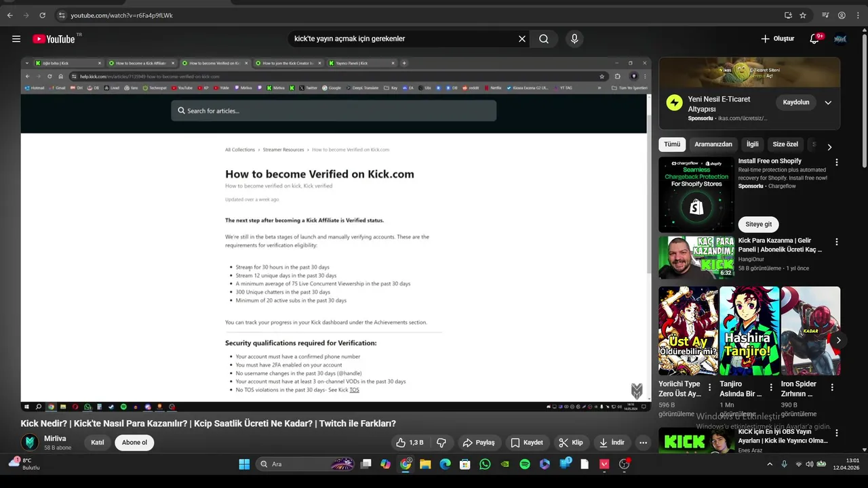This screenshot has width=868, height=488.
Task: Open more actions below the video
Action: (643, 443)
